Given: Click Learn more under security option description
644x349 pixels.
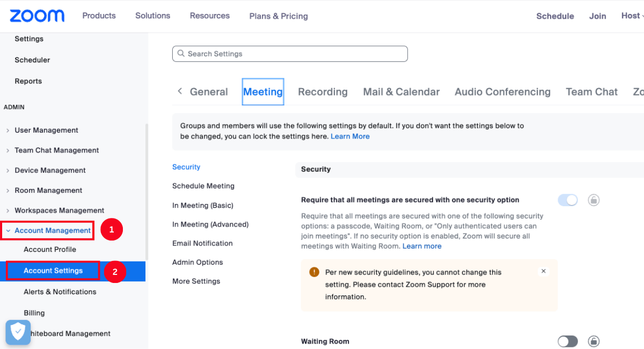Looking at the screenshot, I should 422,246.
